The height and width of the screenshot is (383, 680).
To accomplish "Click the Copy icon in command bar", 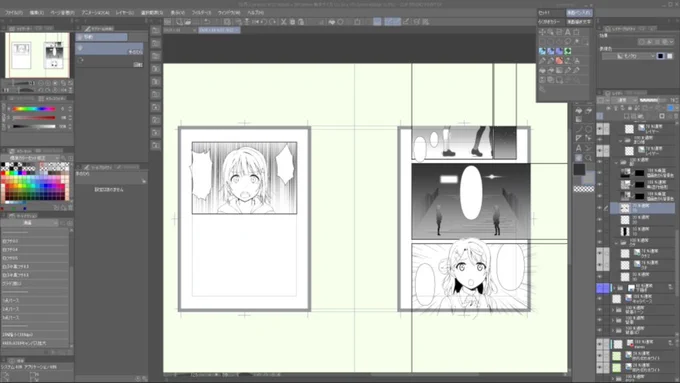I will click(x=292, y=22).
